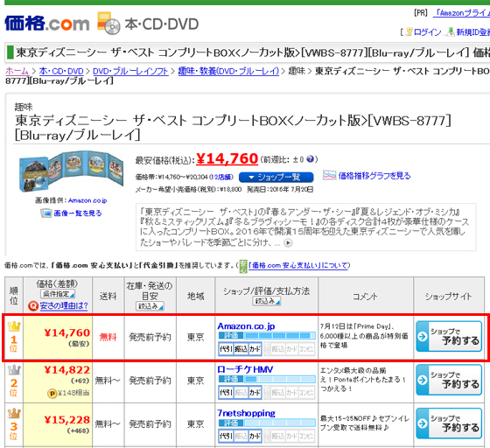
Task: Open the 12店舗 shops link
Action: click(221, 177)
